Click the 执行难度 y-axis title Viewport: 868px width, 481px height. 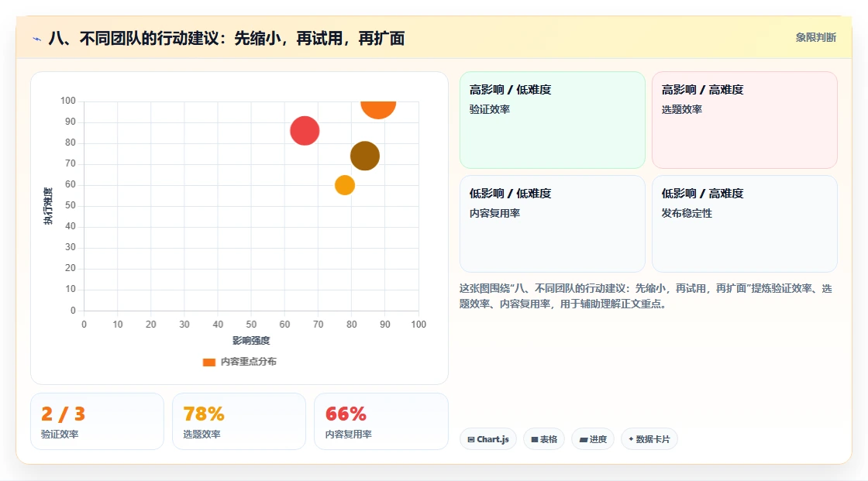(48, 206)
